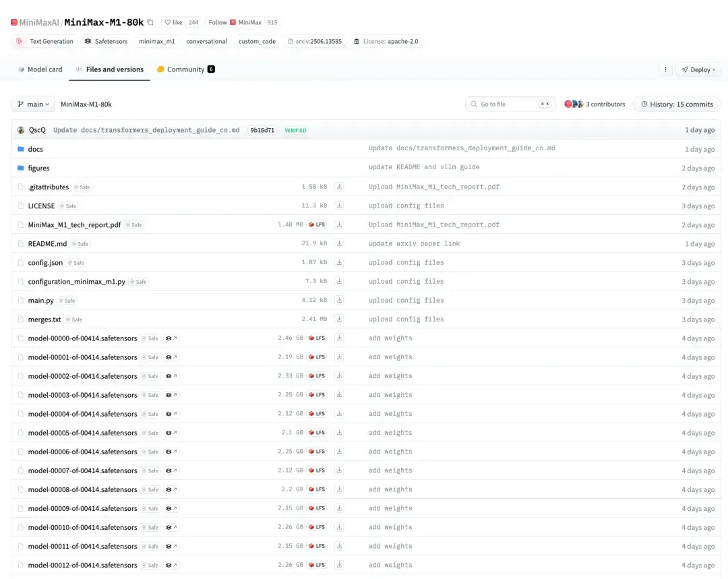Download MiniMax_M1_tech_report.pdf

[x=339, y=224]
